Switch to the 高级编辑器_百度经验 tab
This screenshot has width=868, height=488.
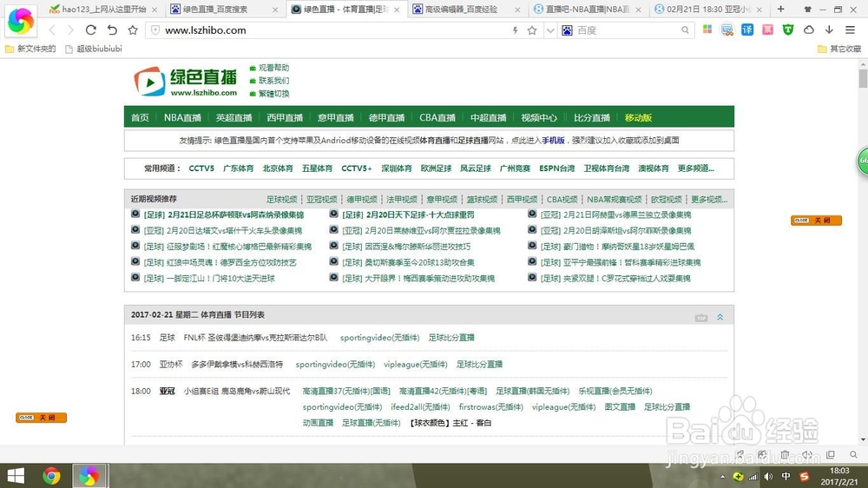click(461, 10)
